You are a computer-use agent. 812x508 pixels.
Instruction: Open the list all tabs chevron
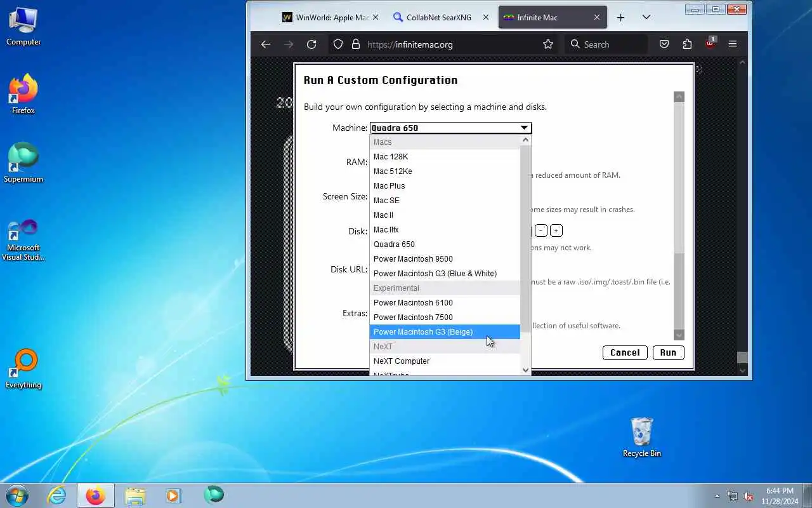646,17
